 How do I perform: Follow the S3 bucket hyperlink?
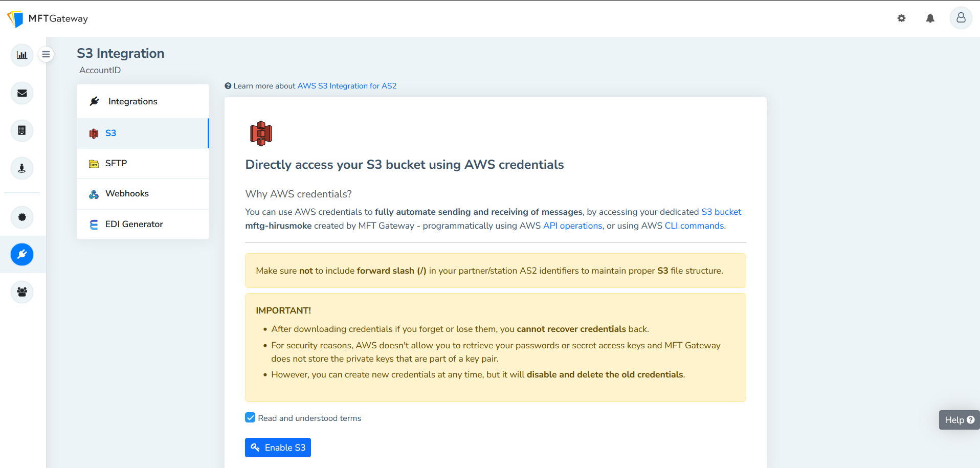point(721,212)
